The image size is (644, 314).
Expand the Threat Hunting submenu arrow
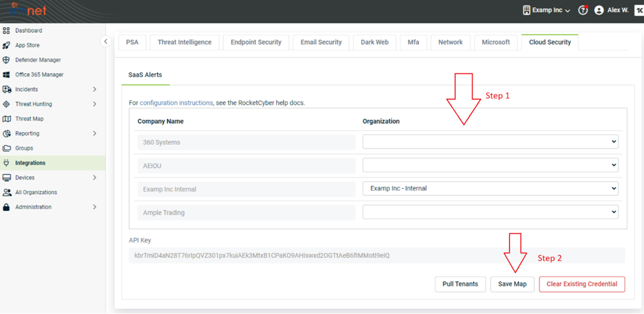click(x=95, y=104)
